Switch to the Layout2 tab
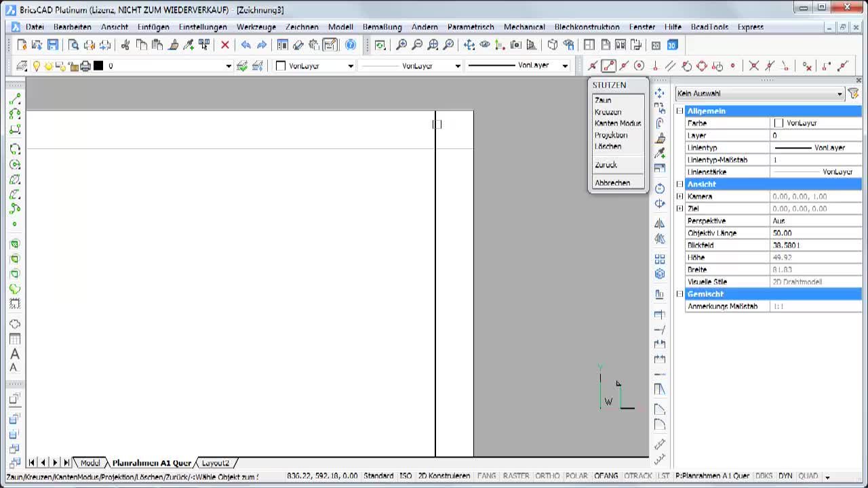The height and width of the screenshot is (488, 868). point(215,463)
